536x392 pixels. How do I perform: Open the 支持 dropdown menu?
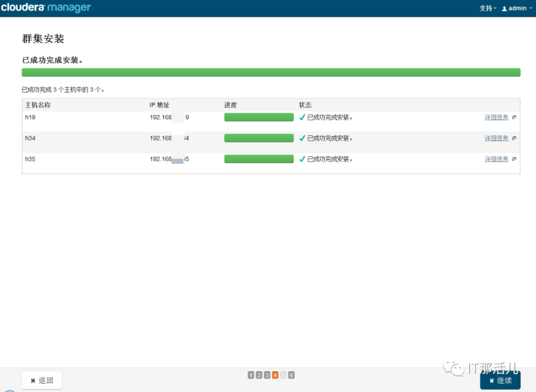488,8
